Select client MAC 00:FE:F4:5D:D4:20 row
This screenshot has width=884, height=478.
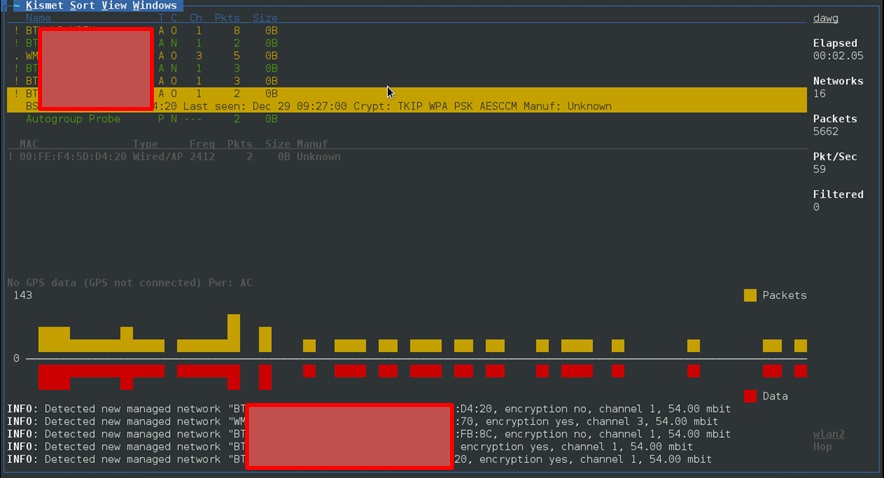point(72,157)
